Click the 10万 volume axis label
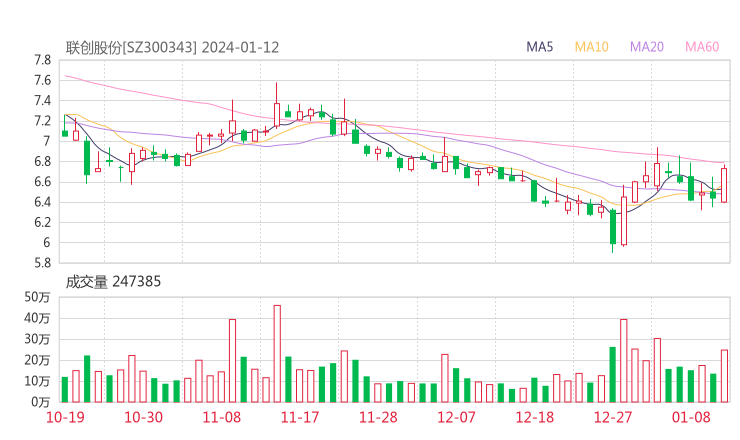The image size is (740, 440). pos(37,381)
